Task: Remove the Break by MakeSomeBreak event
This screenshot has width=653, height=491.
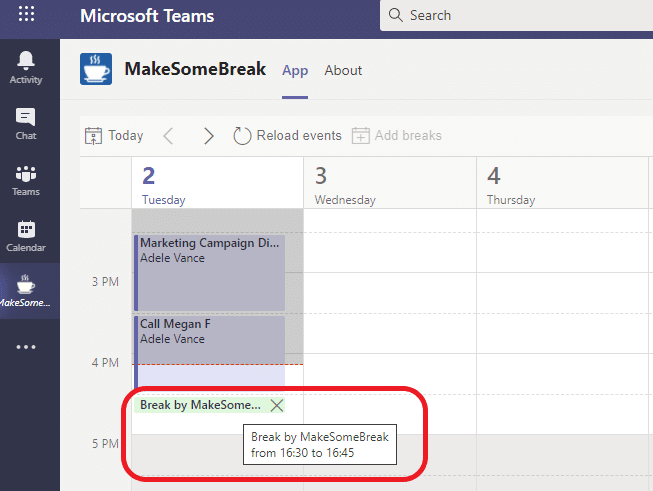Action: coord(277,405)
